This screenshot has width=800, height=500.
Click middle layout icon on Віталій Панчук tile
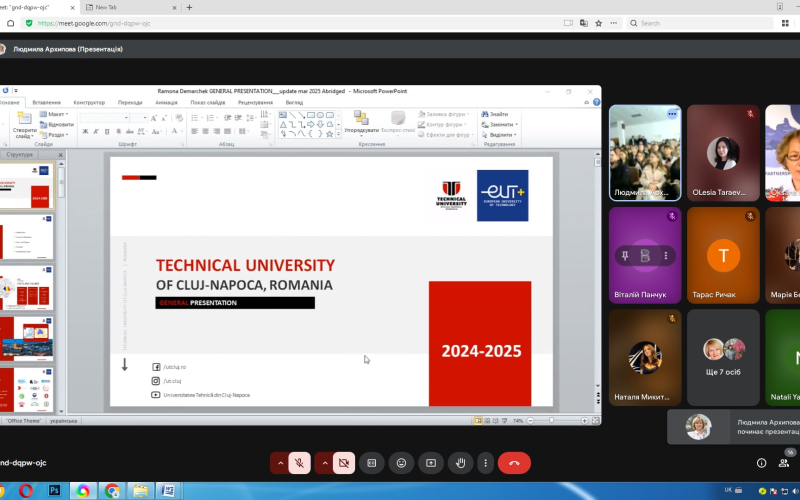tap(645, 255)
